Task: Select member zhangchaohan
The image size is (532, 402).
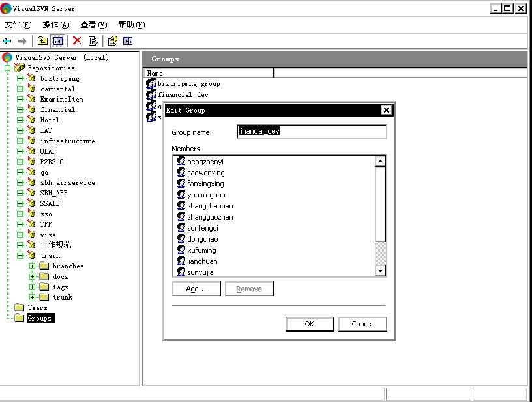Action: [210, 206]
